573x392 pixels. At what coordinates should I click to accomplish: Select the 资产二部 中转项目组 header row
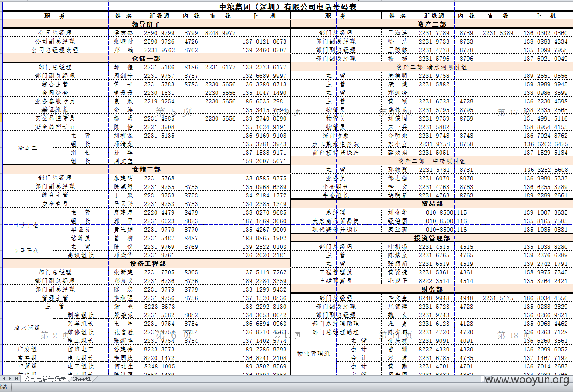[x=432, y=161]
